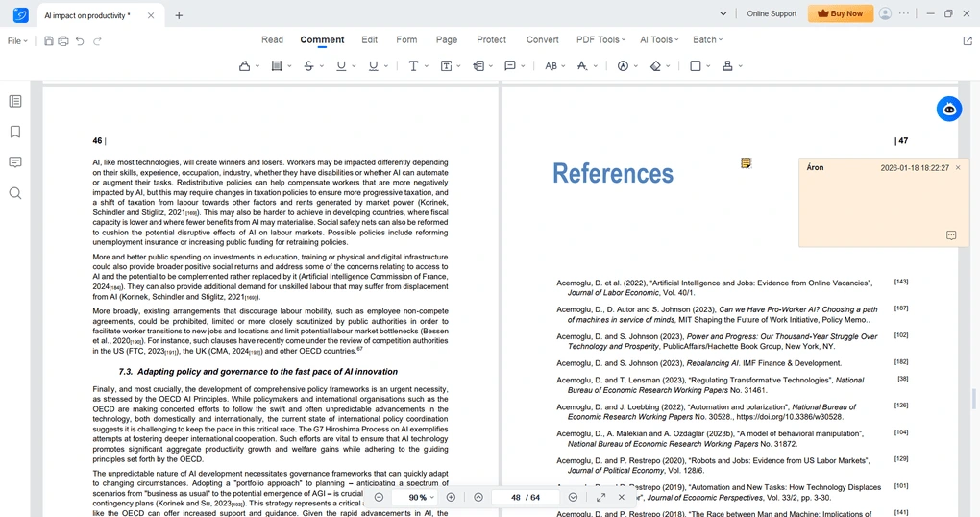The width and height of the screenshot is (980, 517).
Task: Go to previous page arrow
Action: [478, 497]
